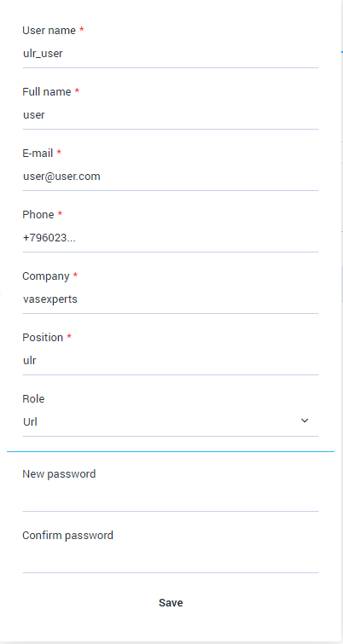This screenshot has height=644, width=343.
Task: Focus the Company input containing vasexperts
Action: click(171, 299)
